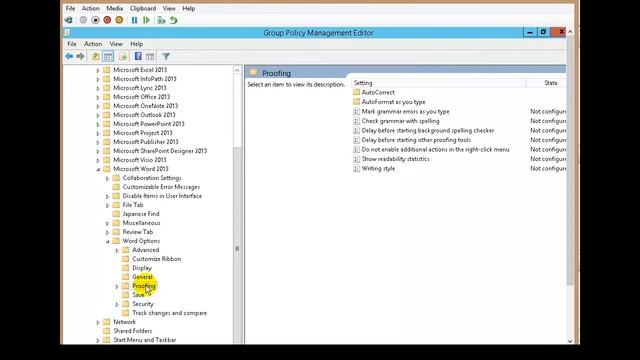The width and height of the screenshot is (640, 360).
Task: Collapse the Microsoft Word 2013 node
Action: (98, 169)
